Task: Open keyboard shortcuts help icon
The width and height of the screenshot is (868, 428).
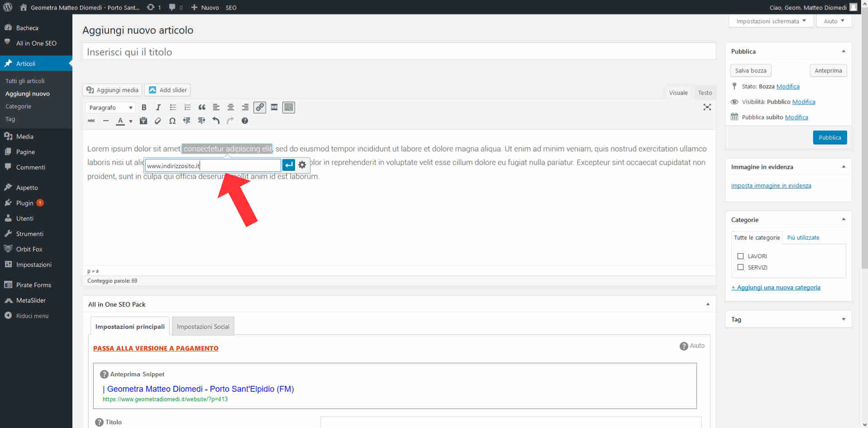Action: coord(245,121)
